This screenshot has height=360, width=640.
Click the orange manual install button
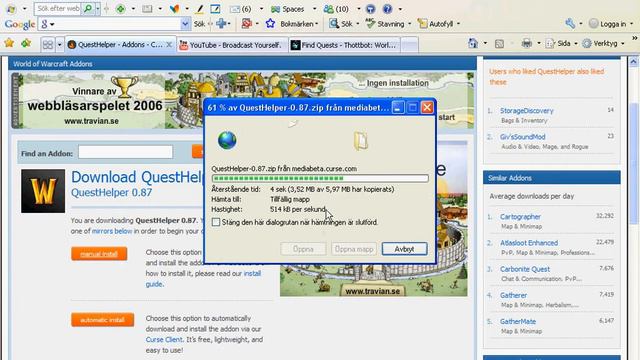tap(99, 254)
